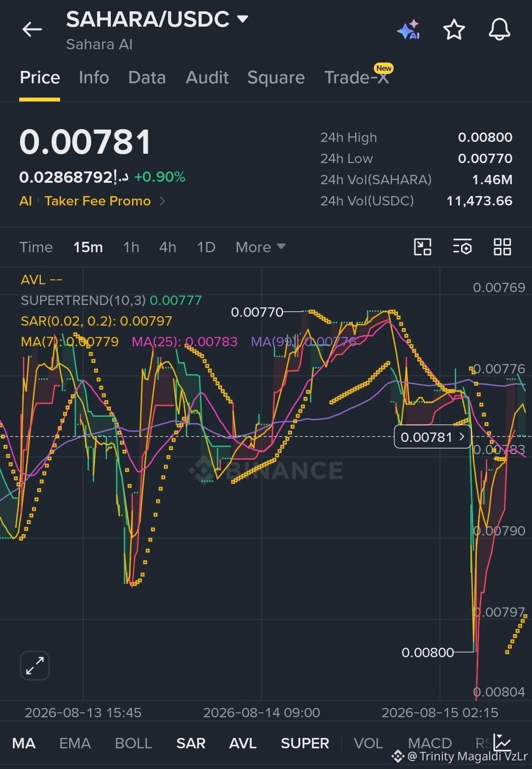Viewport: 532px width, 769px height.
Task: Open the multi-chart grid layout icon
Action: pos(502,247)
